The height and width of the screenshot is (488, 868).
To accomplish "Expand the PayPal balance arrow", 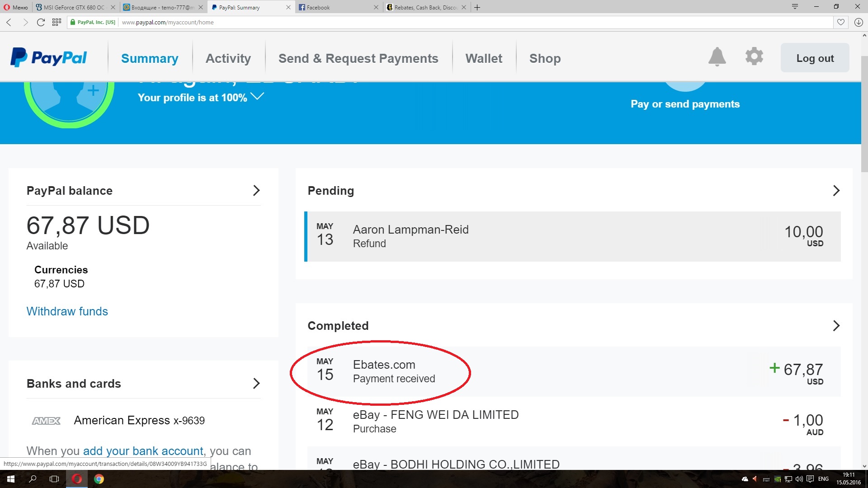I will point(256,191).
